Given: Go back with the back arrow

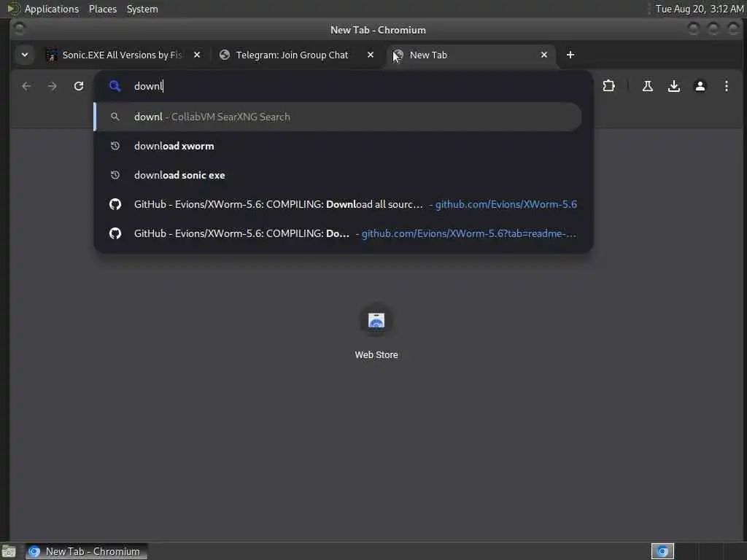Looking at the screenshot, I should click(x=26, y=86).
